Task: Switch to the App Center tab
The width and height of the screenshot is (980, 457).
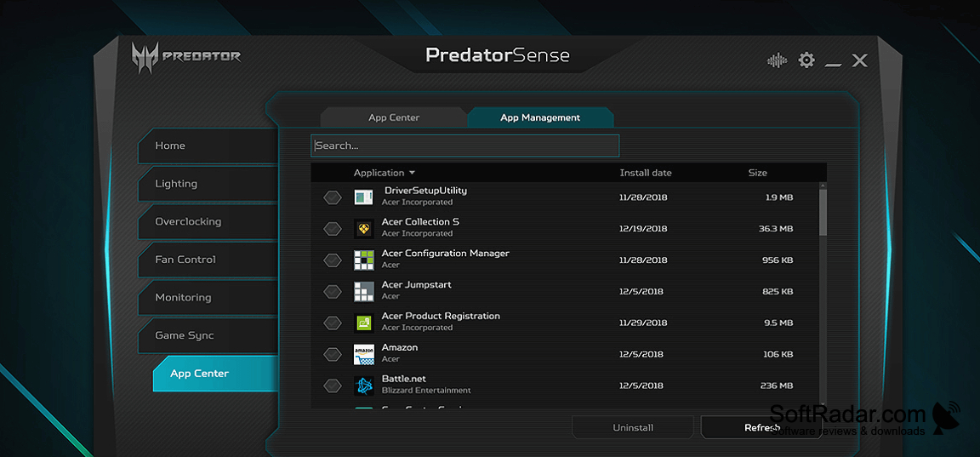Action: [394, 117]
